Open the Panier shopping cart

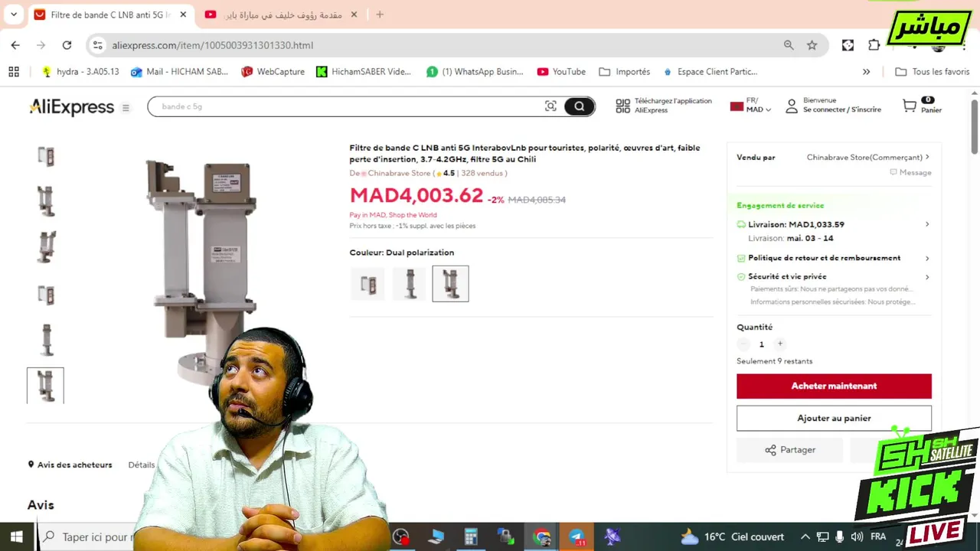922,106
